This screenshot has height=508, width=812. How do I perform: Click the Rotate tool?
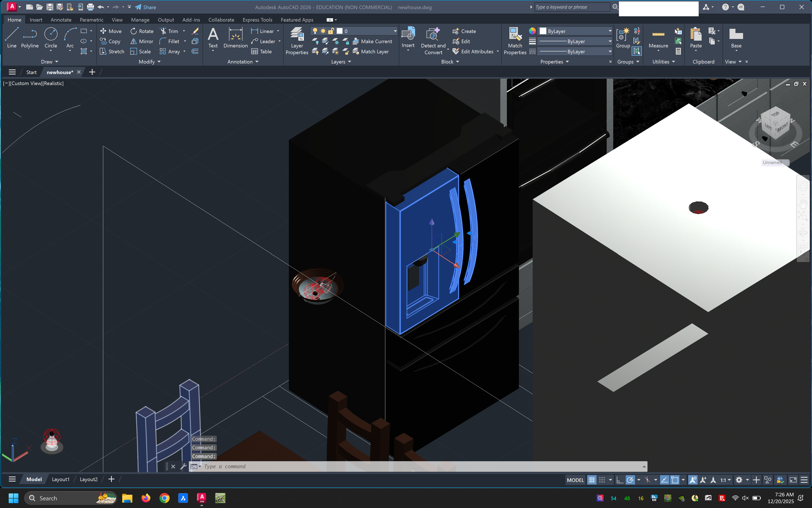tap(142, 31)
